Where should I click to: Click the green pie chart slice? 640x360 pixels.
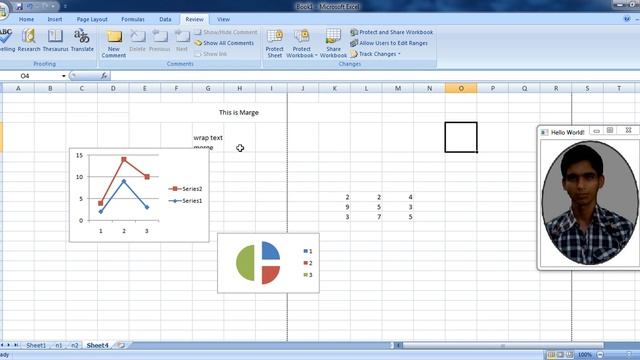click(245, 263)
